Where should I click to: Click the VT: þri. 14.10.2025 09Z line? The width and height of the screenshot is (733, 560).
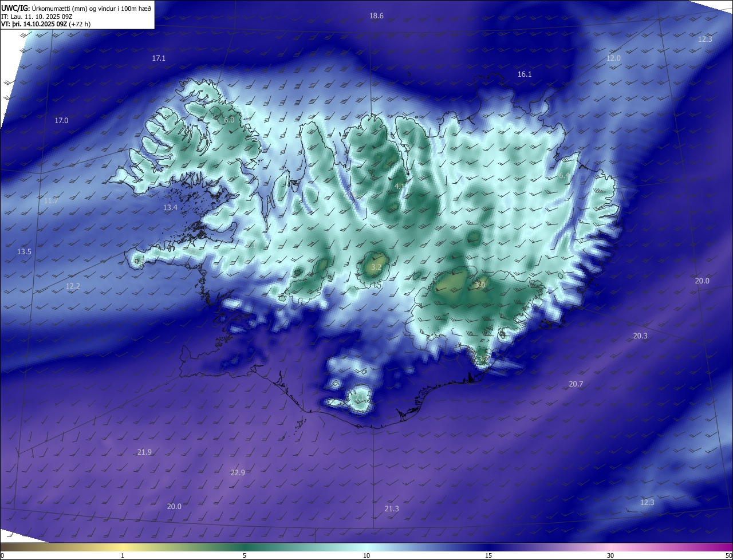(46, 24)
